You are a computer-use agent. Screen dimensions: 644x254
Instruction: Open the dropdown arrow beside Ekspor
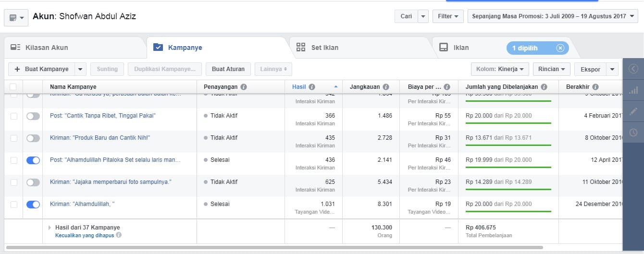(612, 69)
